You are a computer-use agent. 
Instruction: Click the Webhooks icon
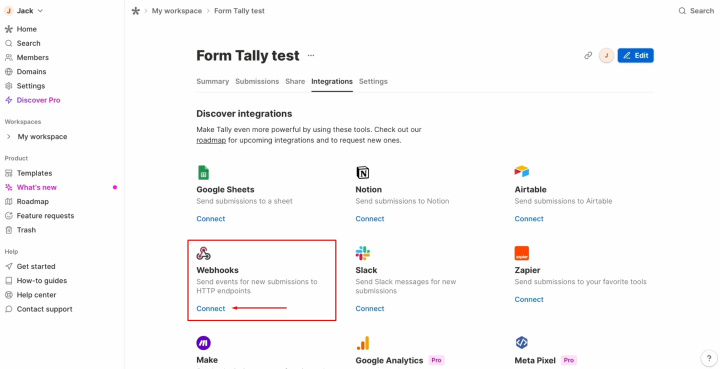click(203, 253)
